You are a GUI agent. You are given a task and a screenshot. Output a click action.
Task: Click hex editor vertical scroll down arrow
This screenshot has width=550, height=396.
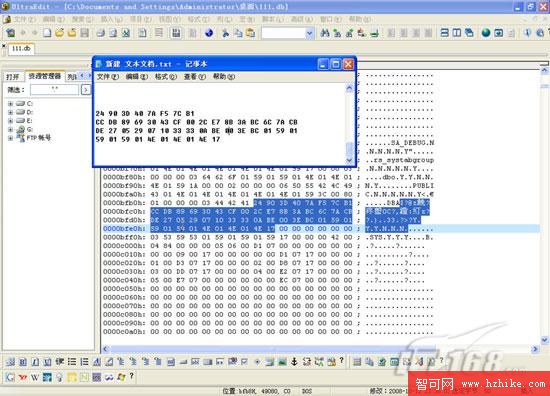coord(544,340)
